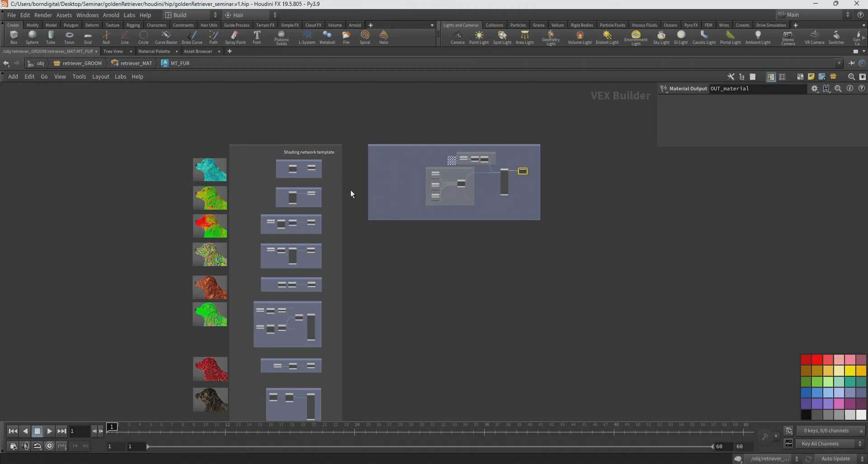The image size is (868, 464).
Task: Toggle real time playback button
Action: [x=50, y=446]
